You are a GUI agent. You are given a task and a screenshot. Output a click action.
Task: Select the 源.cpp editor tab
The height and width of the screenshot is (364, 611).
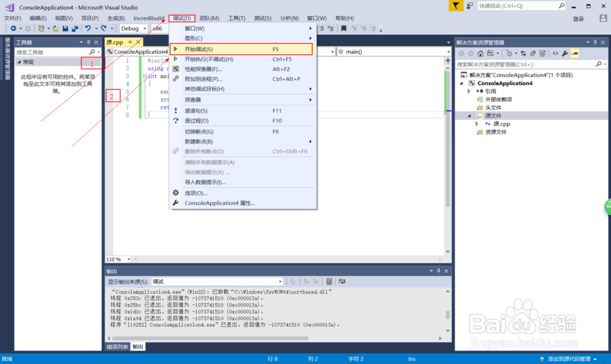coord(115,42)
